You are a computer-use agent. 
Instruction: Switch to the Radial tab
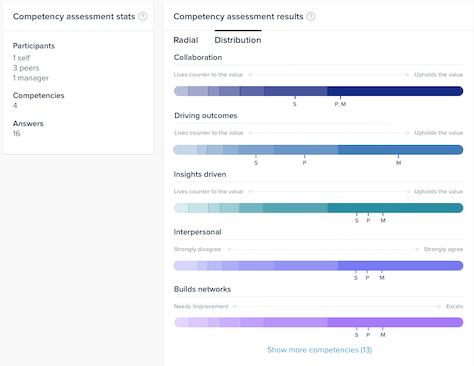point(186,40)
